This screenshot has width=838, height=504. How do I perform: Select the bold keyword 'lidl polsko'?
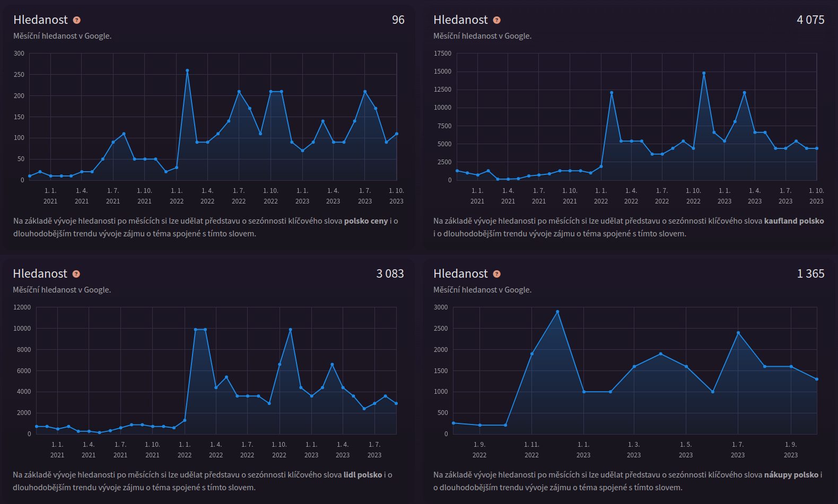tap(363, 475)
